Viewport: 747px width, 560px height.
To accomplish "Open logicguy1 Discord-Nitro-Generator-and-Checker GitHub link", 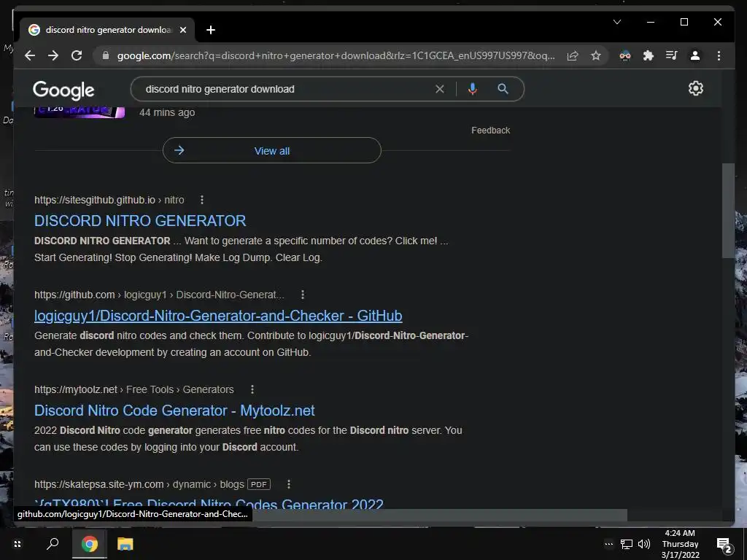I will [218, 316].
